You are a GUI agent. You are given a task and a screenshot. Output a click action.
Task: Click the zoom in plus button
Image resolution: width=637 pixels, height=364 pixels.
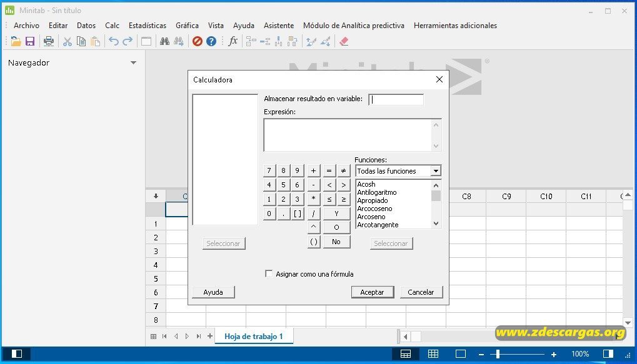coord(553,354)
